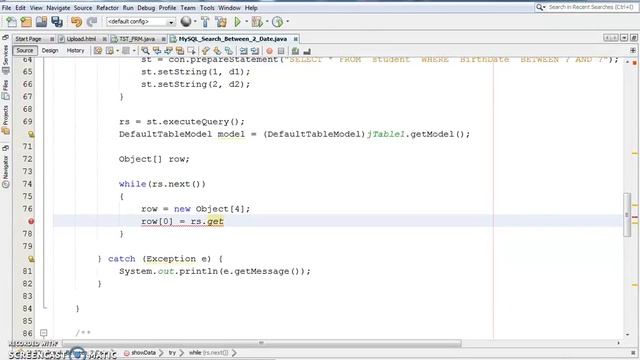The height and width of the screenshot is (360, 640).
Task: Collapse the comment fold at line 86
Action: [44, 333]
